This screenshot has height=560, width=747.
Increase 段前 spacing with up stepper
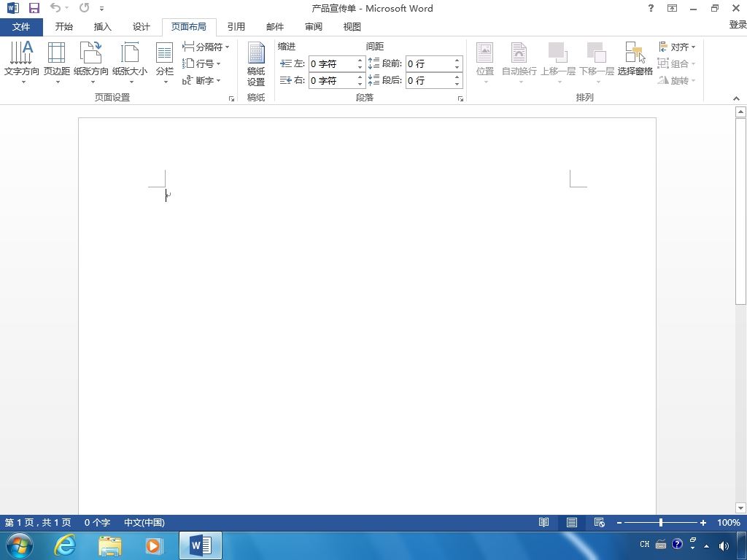pyautogui.click(x=457, y=60)
